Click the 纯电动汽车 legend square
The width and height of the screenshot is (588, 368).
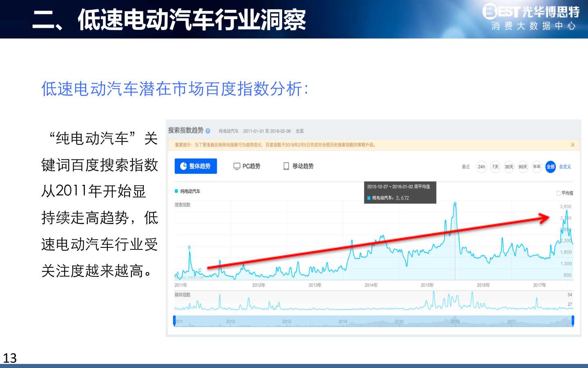(x=176, y=191)
